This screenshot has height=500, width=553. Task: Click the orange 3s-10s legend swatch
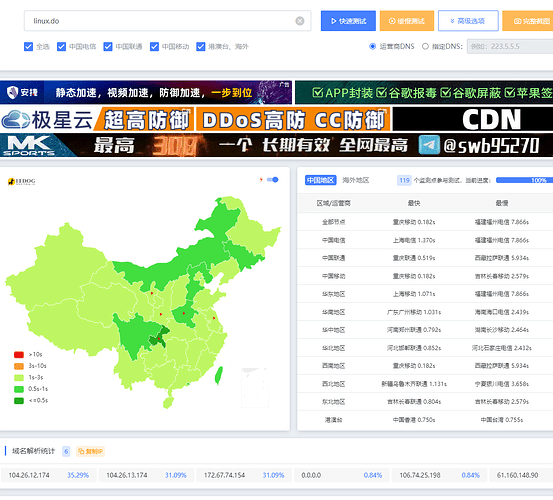tap(19, 366)
